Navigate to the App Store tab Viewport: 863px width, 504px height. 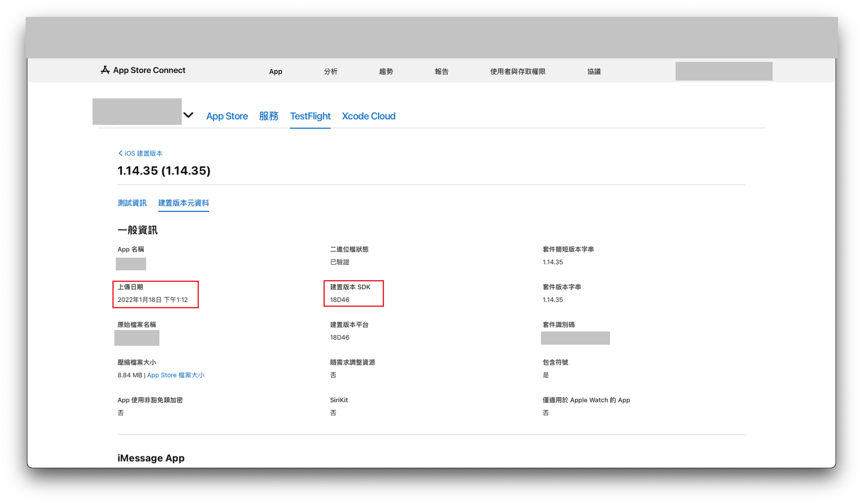[227, 116]
